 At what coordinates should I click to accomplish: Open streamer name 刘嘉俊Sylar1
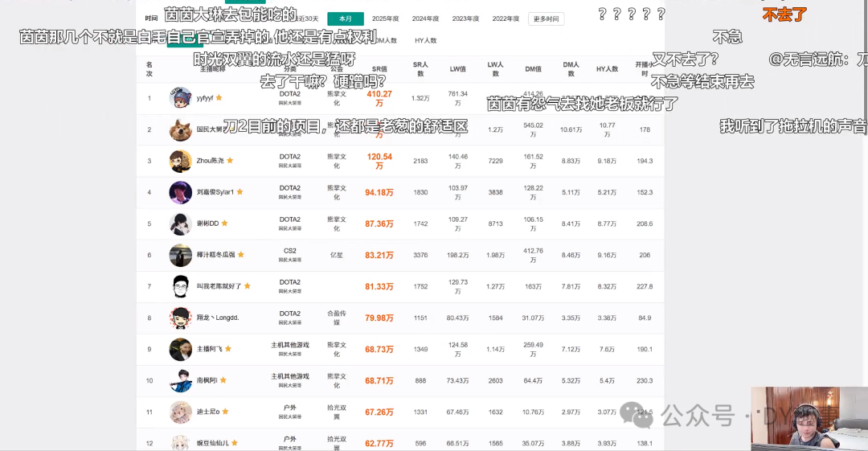tap(215, 192)
